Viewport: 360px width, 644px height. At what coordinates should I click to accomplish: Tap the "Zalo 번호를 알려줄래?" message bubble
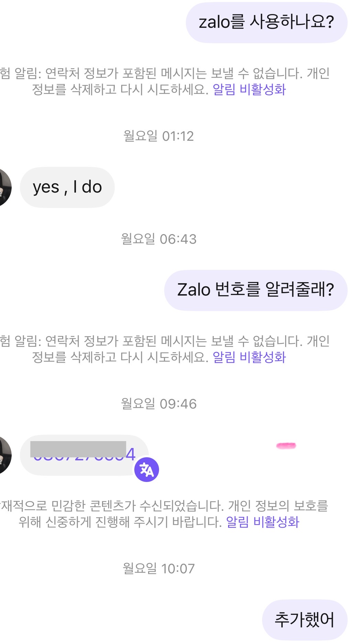[256, 290]
